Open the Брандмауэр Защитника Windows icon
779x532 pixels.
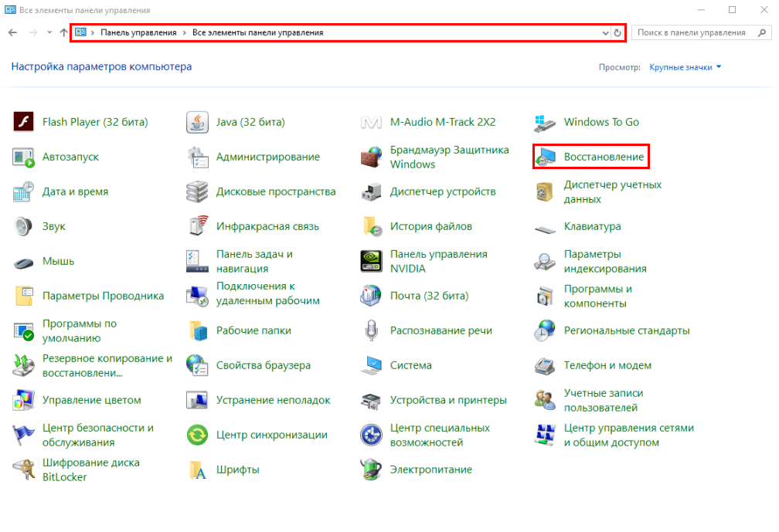pos(372,157)
